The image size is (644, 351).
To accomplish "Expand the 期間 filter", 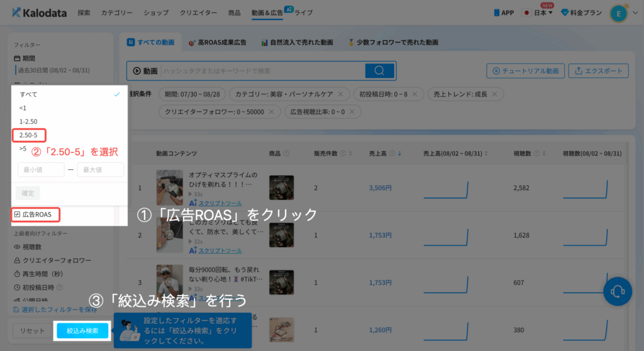I will point(25,58).
